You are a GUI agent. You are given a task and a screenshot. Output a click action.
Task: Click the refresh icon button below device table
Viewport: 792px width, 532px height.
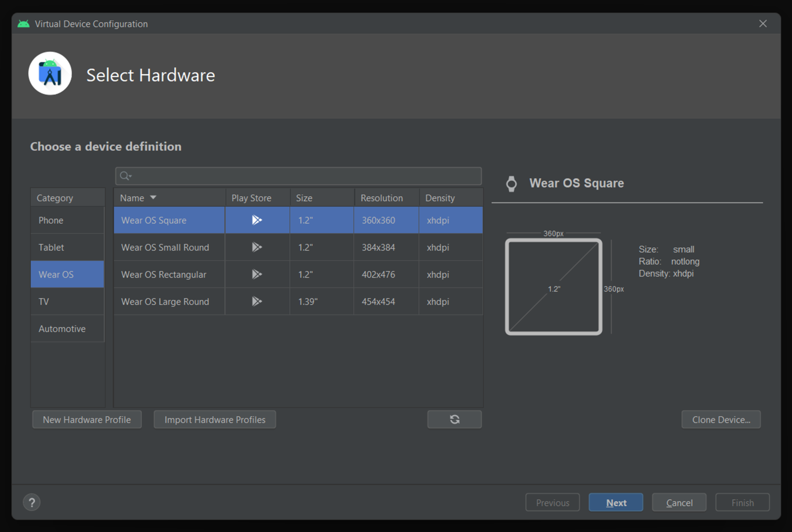click(454, 419)
